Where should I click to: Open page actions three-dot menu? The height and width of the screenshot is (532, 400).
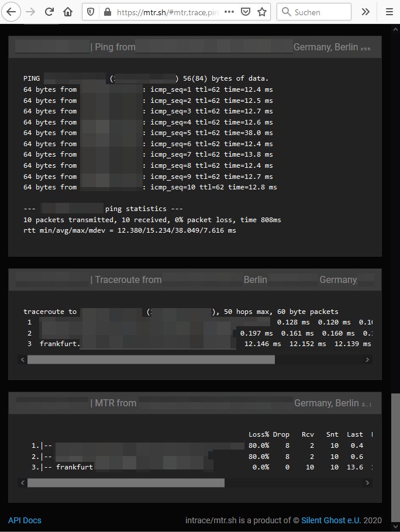point(230,12)
